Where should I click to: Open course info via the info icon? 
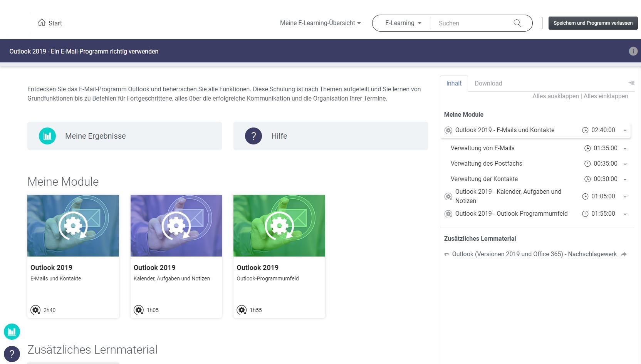coord(633,51)
